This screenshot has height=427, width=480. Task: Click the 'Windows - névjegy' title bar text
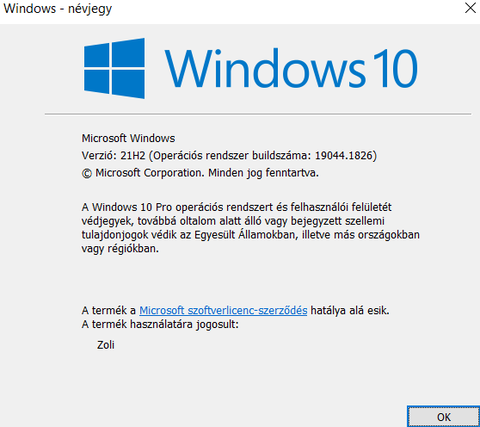[58, 8]
